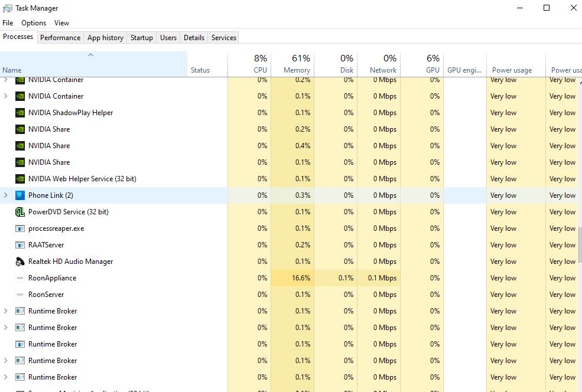The height and width of the screenshot is (392, 582).
Task: Minimize the Task Manager window
Action: tap(520, 8)
